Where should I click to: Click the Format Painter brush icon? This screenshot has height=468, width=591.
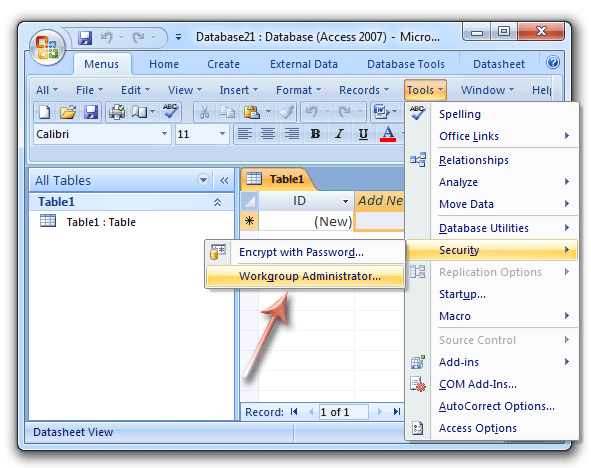point(286,112)
